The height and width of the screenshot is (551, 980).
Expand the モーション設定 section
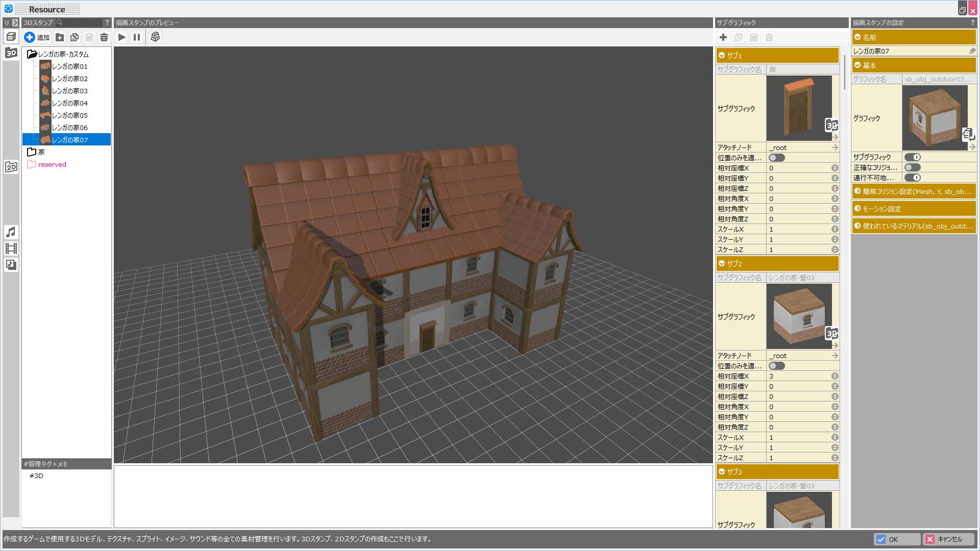tap(914, 209)
